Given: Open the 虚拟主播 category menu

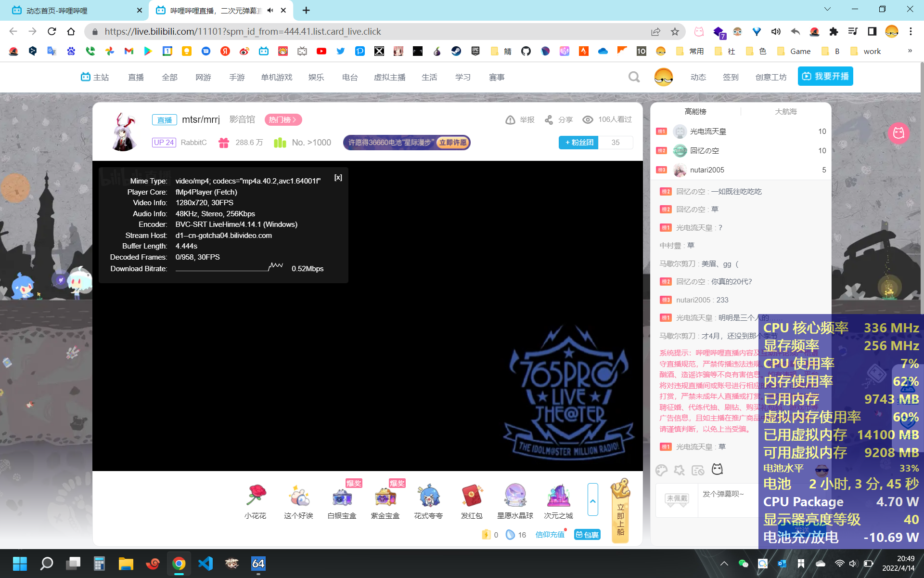Looking at the screenshot, I should [389, 77].
